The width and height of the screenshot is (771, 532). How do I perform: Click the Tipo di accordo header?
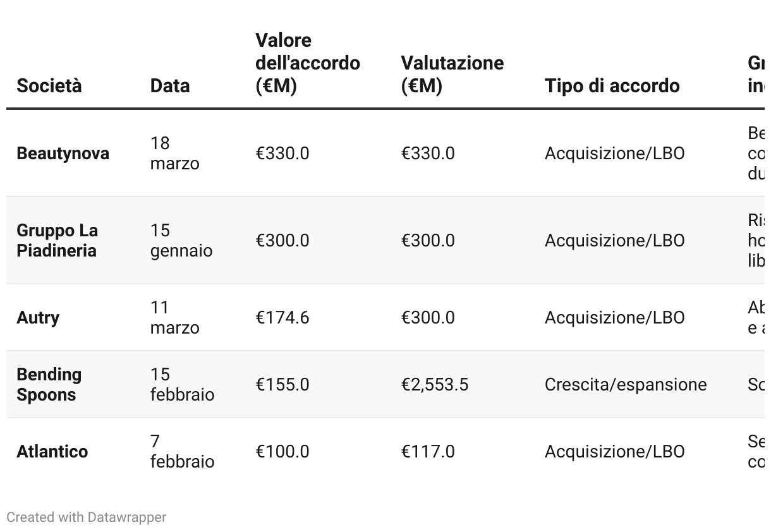(612, 86)
